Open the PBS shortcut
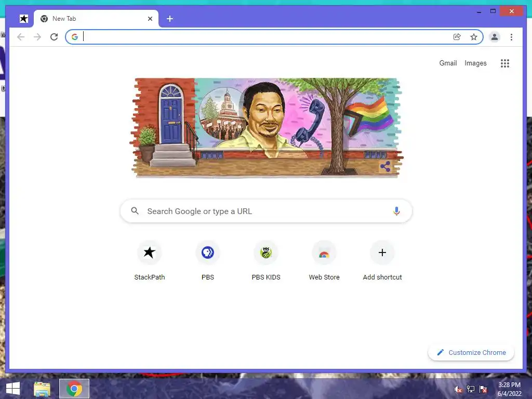This screenshot has height=399, width=532. (208, 261)
